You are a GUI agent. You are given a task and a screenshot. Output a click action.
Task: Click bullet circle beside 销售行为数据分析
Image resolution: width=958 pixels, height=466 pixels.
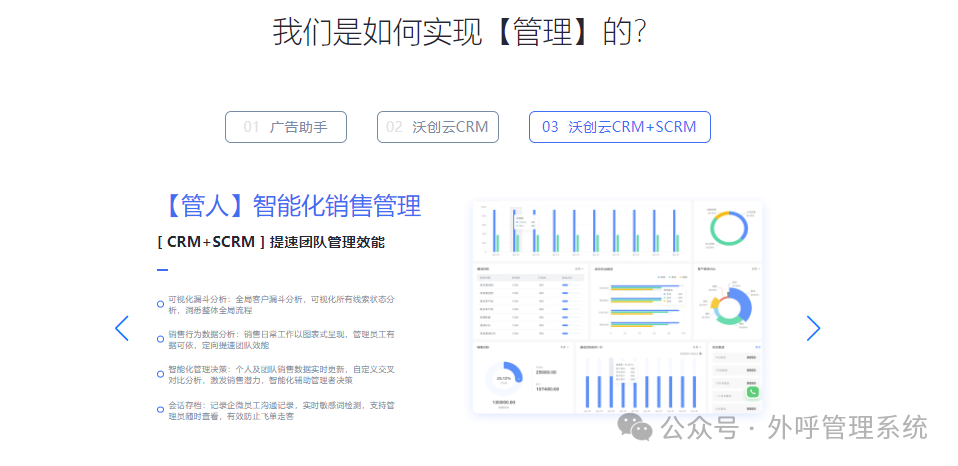tap(160, 338)
